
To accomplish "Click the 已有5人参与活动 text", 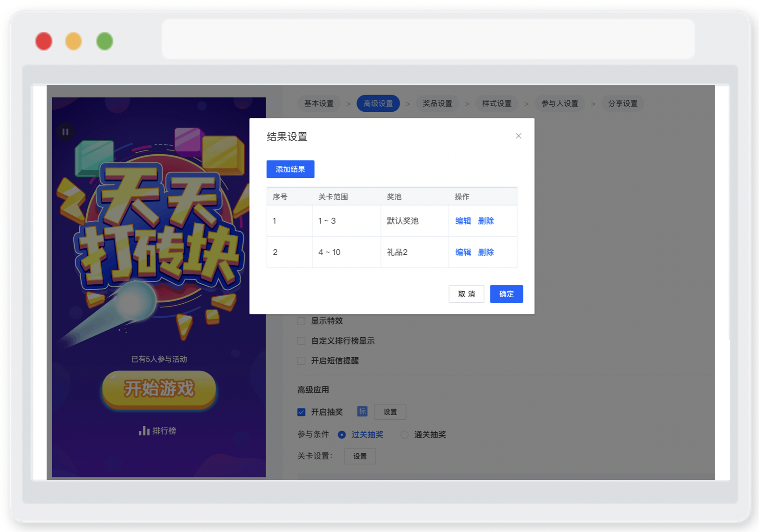I will (159, 359).
